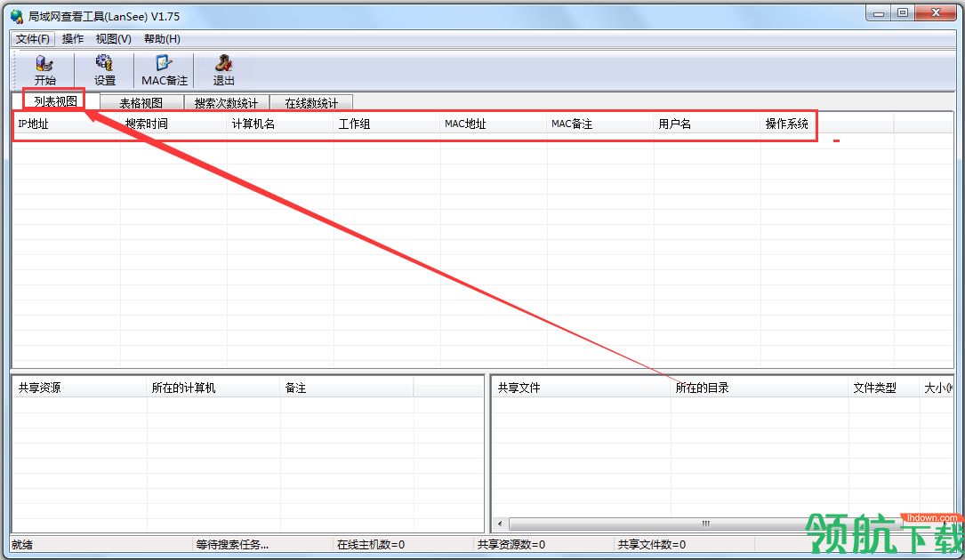The height and width of the screenshot is (560, 965).
Task: Click 共享文件数=0 status entry
Action: point(652,545)
